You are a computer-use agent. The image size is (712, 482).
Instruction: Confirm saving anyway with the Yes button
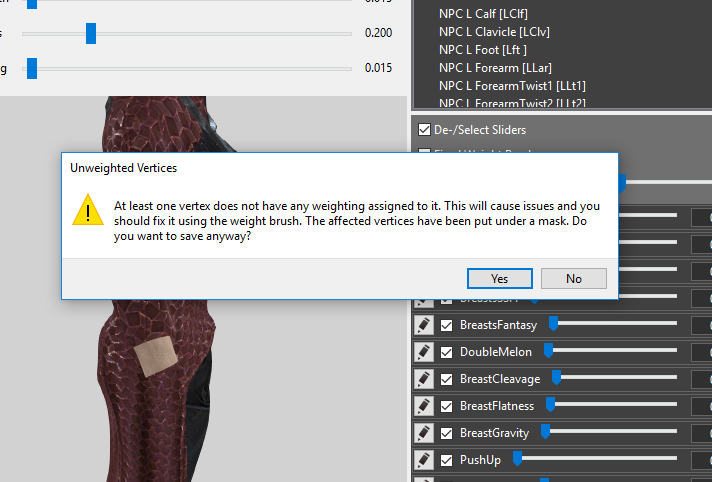tap(499, 278)
